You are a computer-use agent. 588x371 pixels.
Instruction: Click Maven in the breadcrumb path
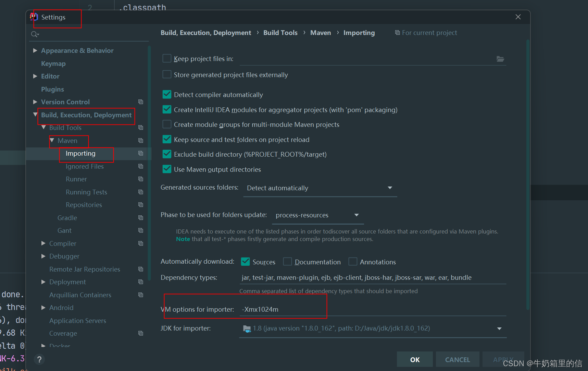click(x=321, y=33)
